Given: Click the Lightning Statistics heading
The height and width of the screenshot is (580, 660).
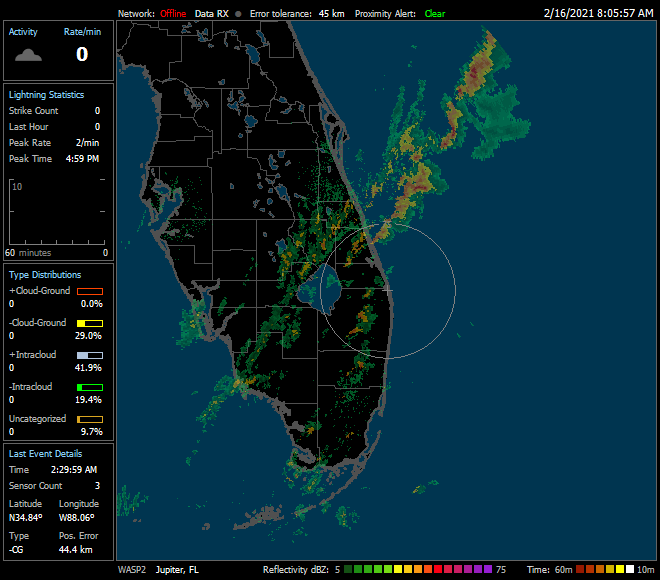Looking at the screenshot, I should coord(46,94).
